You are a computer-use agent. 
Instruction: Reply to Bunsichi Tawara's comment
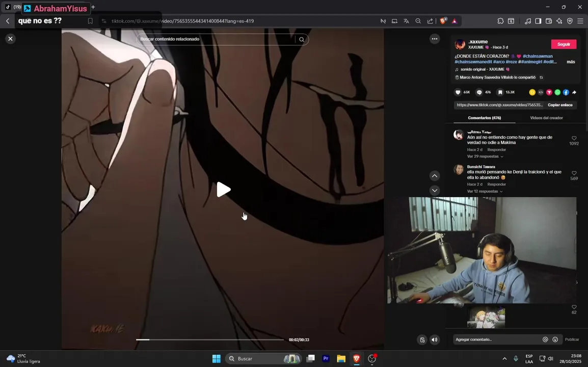point(496,184)
